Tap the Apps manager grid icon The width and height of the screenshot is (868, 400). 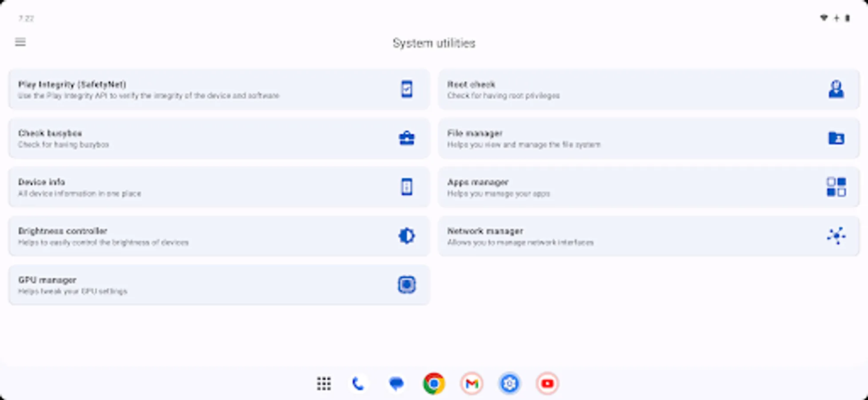click(836, 187)
